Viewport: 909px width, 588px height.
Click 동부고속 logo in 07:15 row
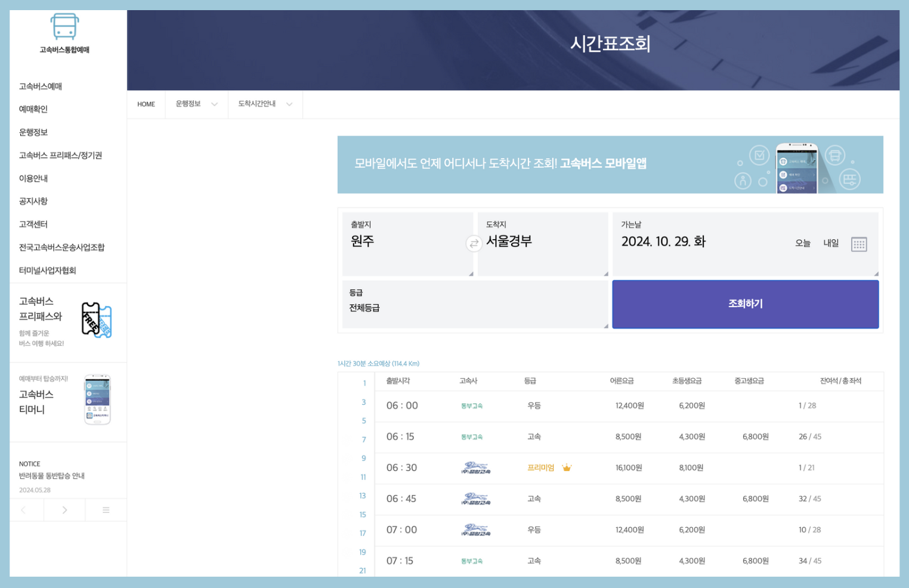coord(472,561)
